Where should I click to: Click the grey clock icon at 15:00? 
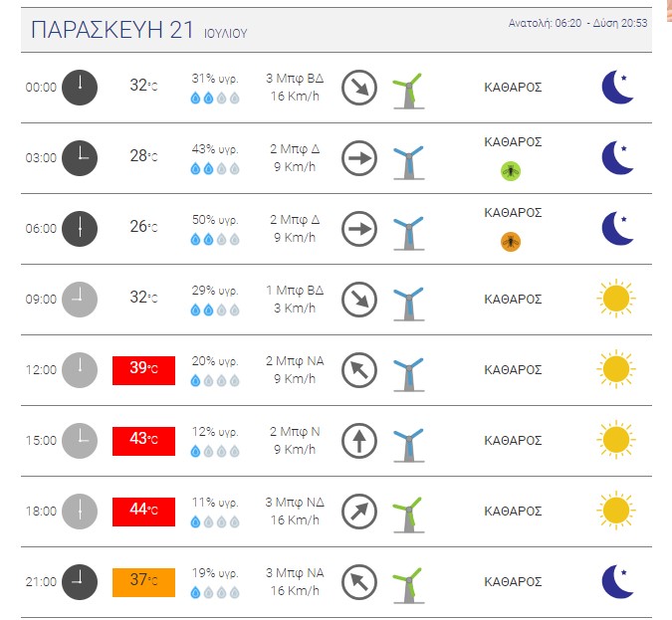coord(80,441)
